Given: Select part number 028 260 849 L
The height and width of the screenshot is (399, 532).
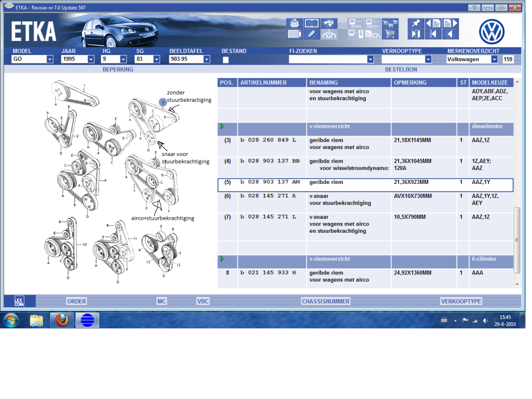Looking at the screenshot, I should click(269, 140).
